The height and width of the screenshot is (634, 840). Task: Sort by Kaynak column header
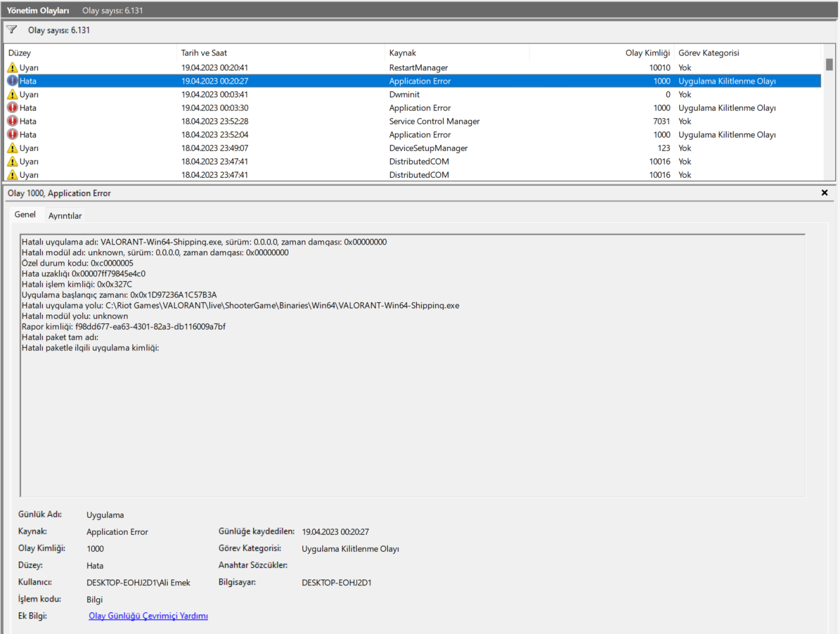click(x=457, y=53)
